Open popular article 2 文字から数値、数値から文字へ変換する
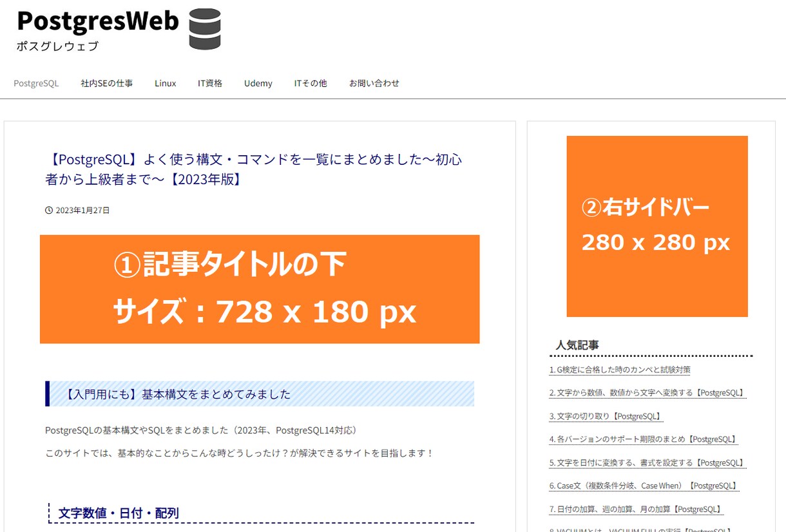 pyautogui.click(x=647, y=393)
